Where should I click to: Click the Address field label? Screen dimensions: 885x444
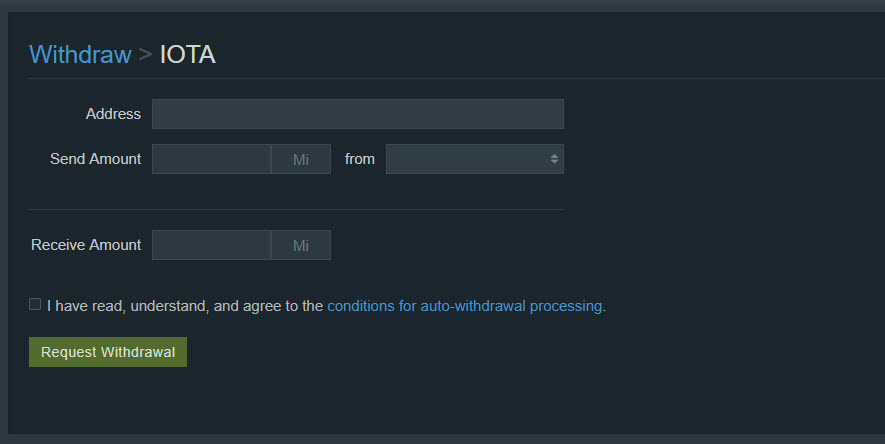pos(113,114)
